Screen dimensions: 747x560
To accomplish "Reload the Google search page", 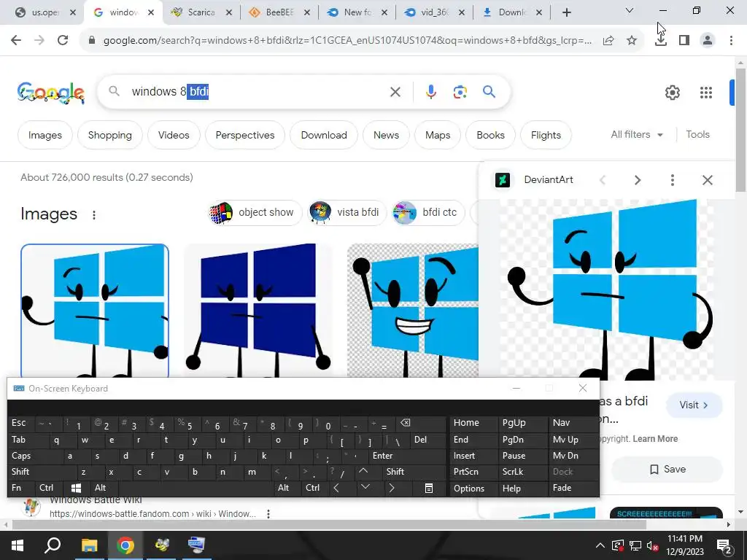I will 63,40.
